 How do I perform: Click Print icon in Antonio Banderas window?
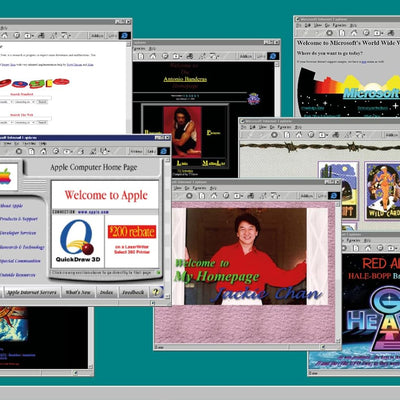click(190, 56)
